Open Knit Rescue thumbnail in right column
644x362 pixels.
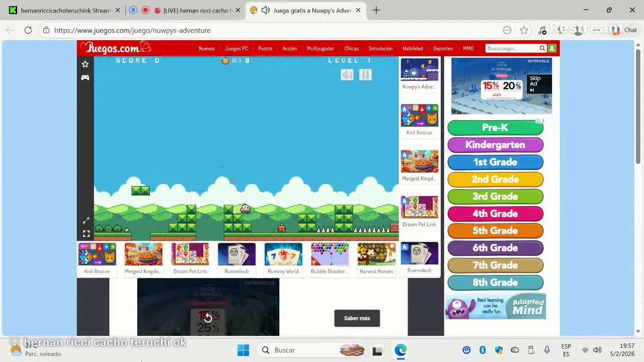[x=420, y=115]
